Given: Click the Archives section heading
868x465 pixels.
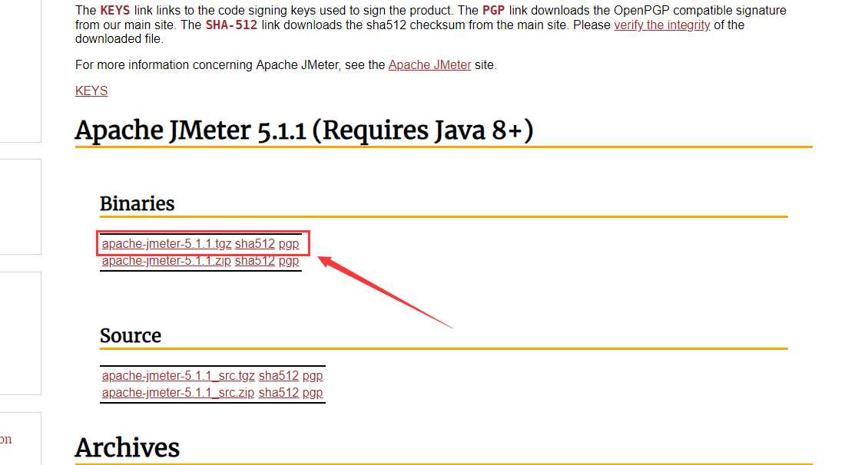Looking at the screenshot, I should click(128, 447).
